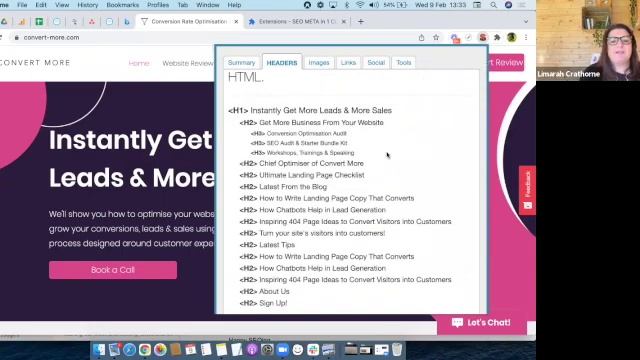
Task: Switch to Extensions - SEO META tab
Action: 297,22
